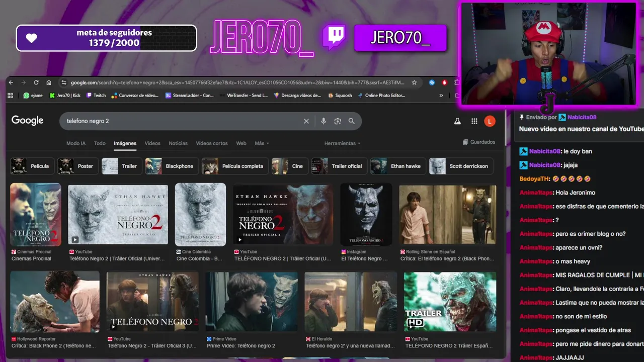Select the Imágenes tab

click(x=125, y=143)
